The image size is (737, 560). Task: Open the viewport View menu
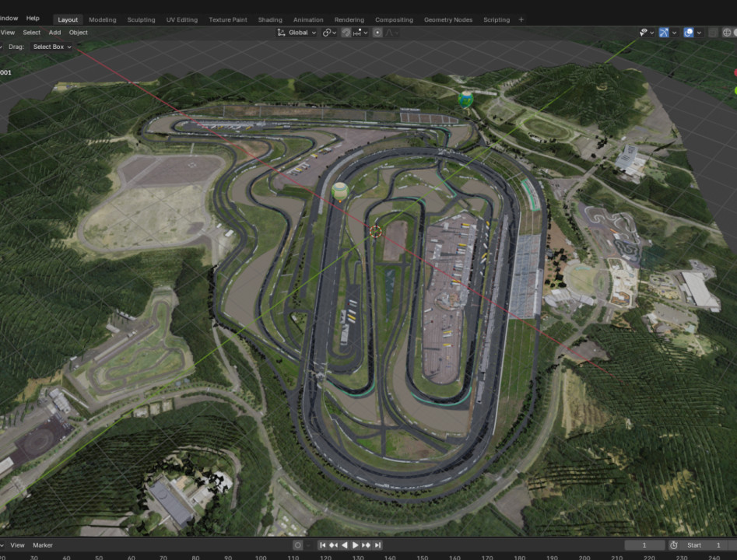(8, 33)
